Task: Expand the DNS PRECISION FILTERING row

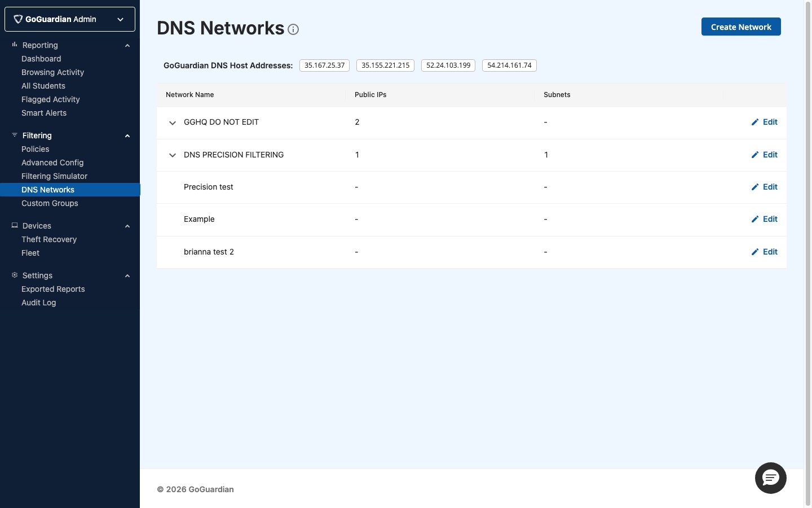Action: (173, 155)
